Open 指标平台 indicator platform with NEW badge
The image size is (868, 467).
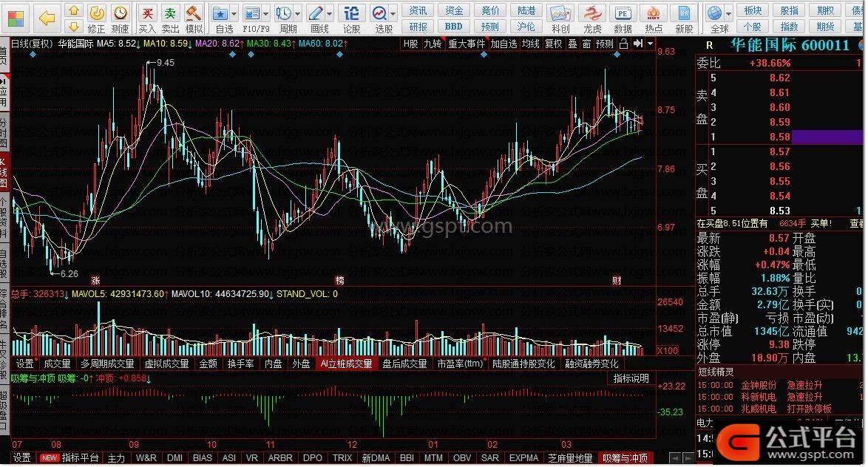(x=69, y=458)
